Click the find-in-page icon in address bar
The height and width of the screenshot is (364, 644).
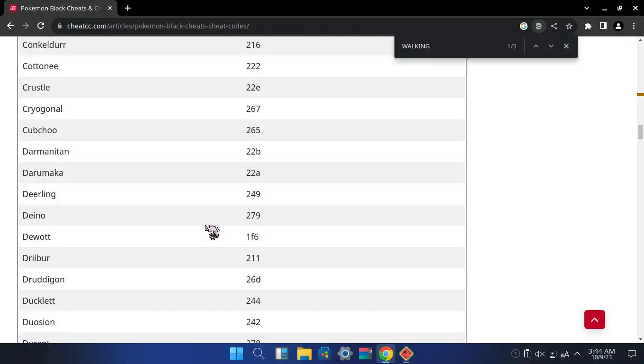tap(539, 26)
